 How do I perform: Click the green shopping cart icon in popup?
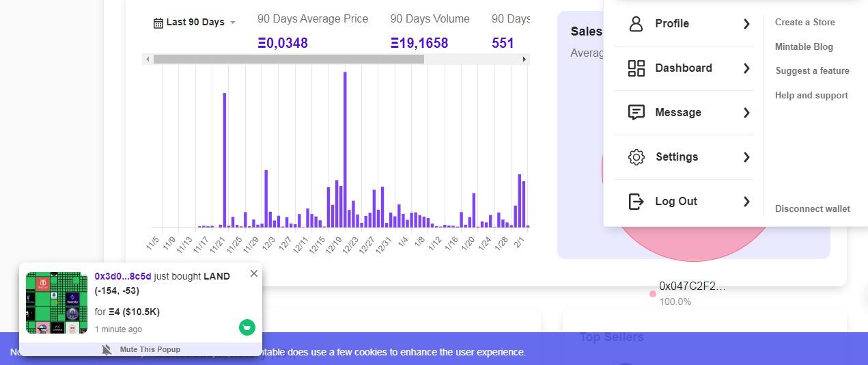click(247, 327)
